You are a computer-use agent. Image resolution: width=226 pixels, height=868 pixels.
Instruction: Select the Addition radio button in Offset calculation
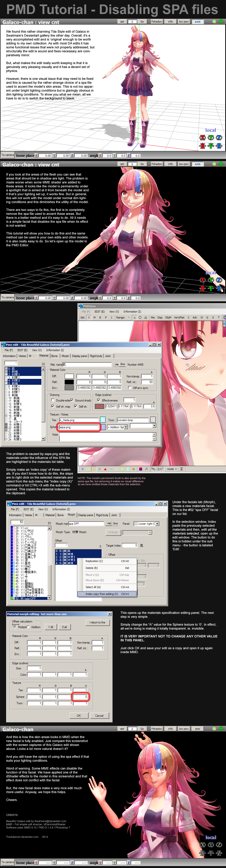click(28, 627)
